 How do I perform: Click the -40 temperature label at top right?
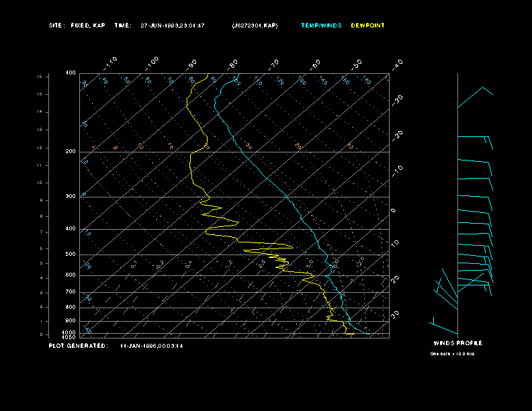click(x=397, y=64)
